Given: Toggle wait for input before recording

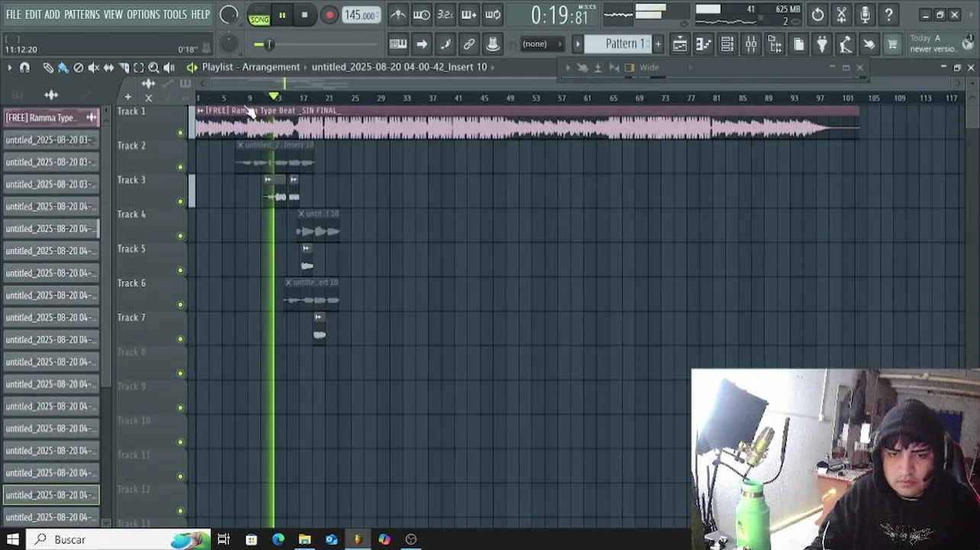Looking at the screenshot, I should [x=421, y=15].
